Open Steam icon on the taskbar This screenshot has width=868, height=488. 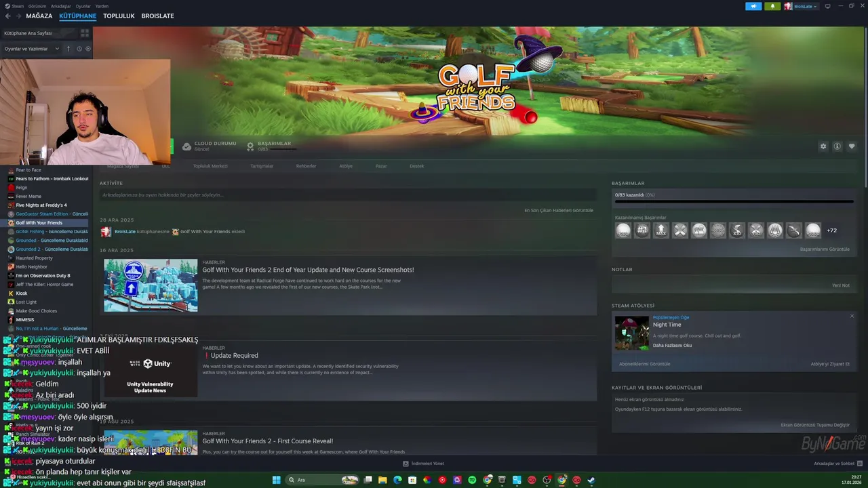tap(591, 480)
